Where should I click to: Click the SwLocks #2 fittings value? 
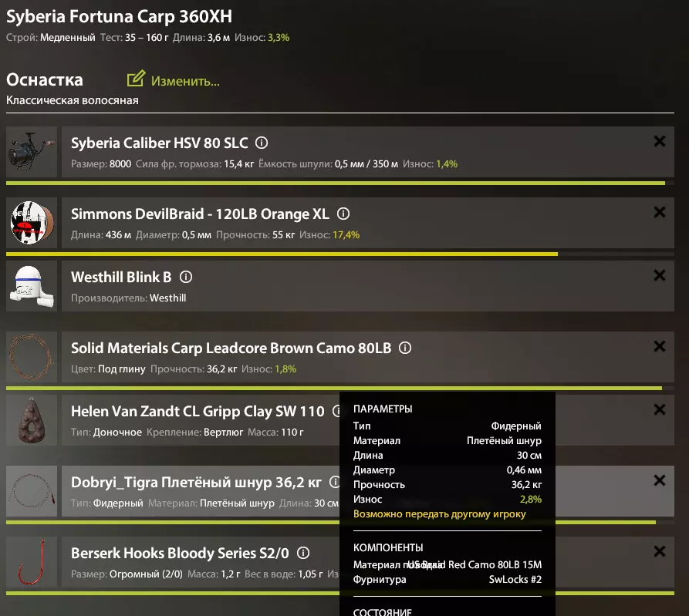point(515,580)
